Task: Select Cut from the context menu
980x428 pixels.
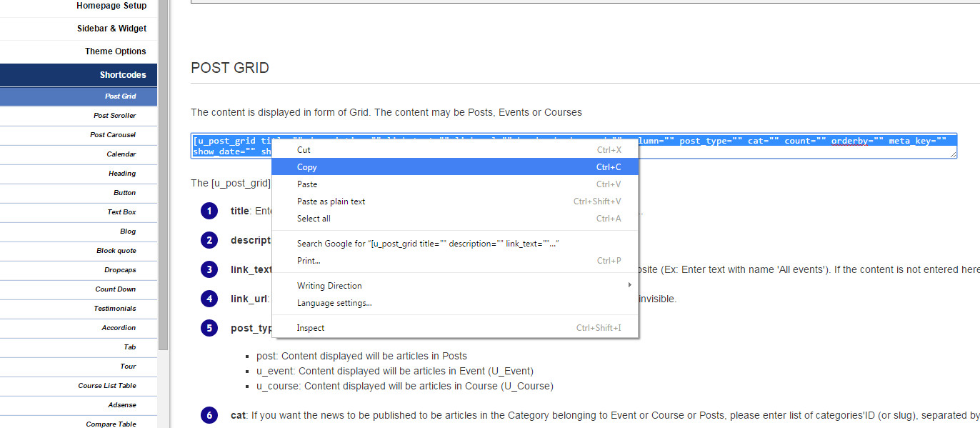Action: [304, 150]
